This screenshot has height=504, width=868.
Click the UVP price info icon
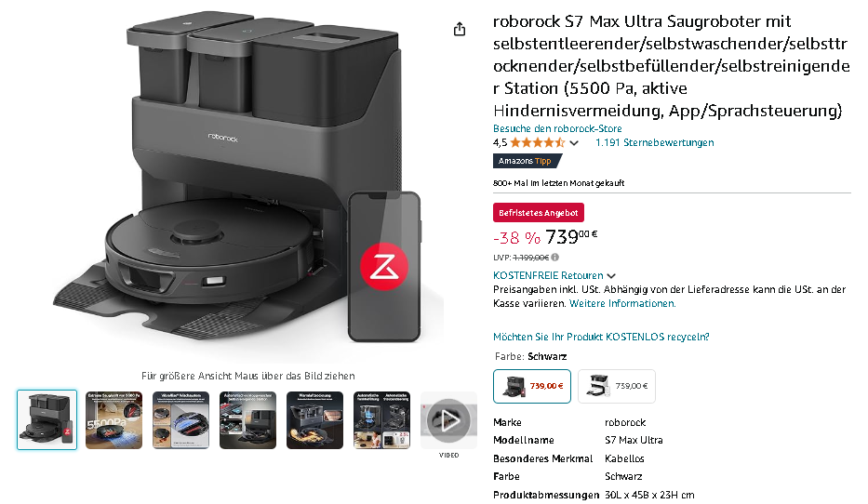coord(555,258)
